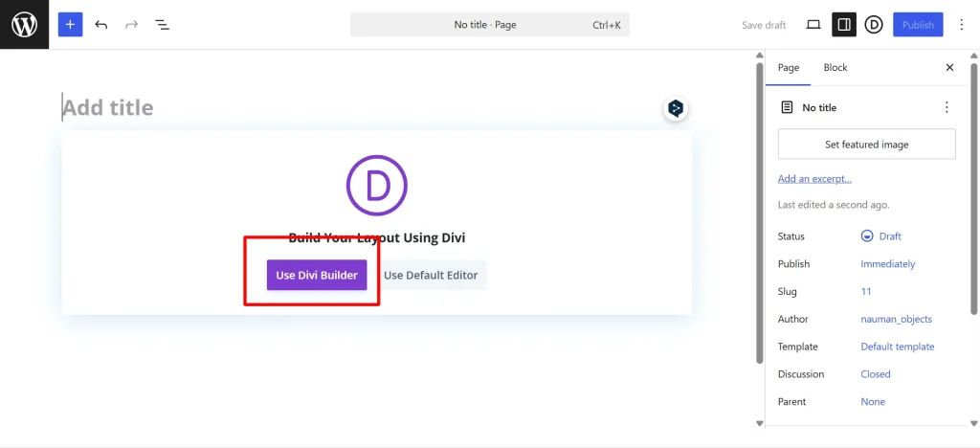The height and width of the screenshot is (448, 980).
Task: Click the Add an excerpt link
Action: (814, 179)
